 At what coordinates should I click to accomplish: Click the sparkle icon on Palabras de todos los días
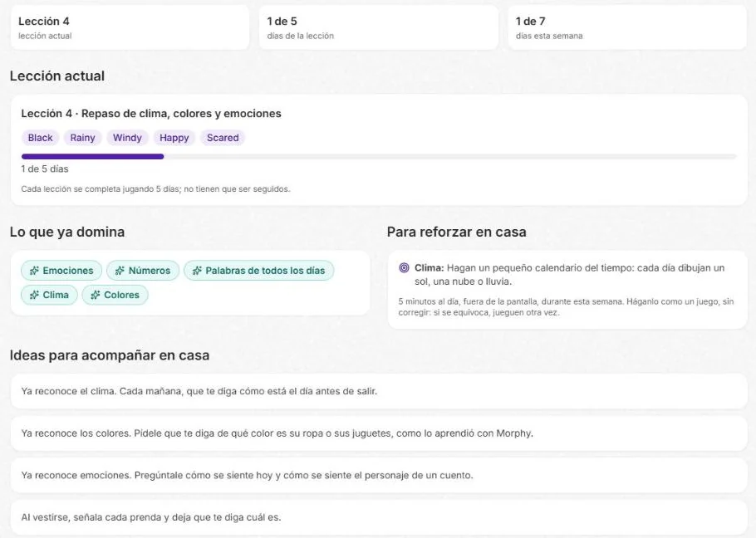(197, 271)
